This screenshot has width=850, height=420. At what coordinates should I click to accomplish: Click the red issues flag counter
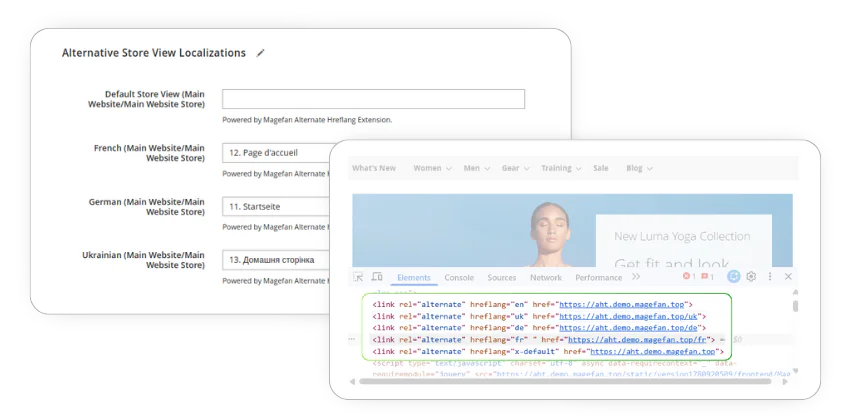point(707,276)
